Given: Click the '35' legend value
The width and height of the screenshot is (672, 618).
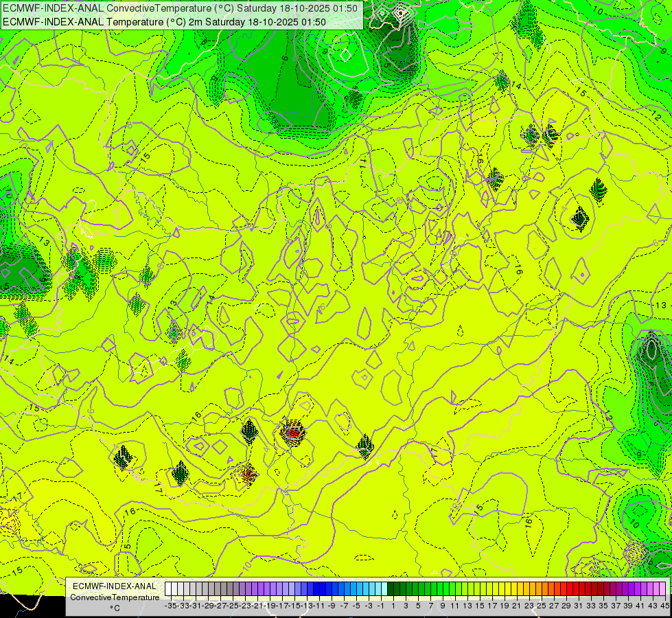Looking at the screenshot, I should pos(603,606).
